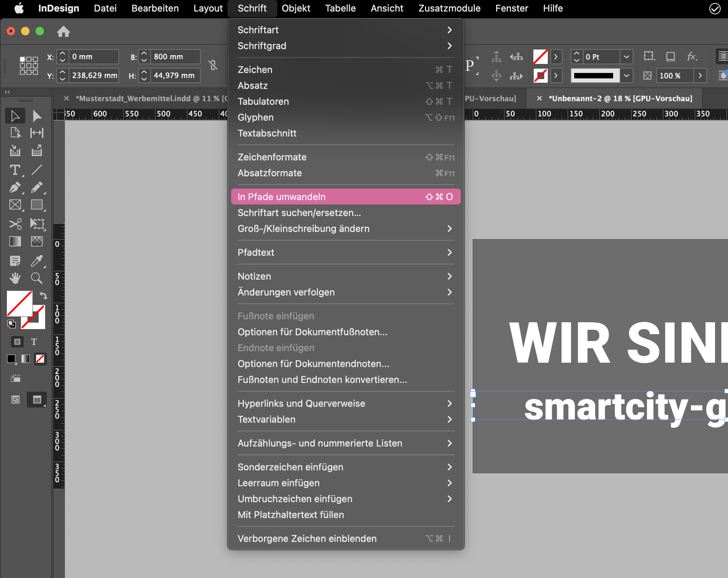Choose Fußnoten und Endnoten konvertieren...
Screen dimensions: 728x578
[345, 380]
